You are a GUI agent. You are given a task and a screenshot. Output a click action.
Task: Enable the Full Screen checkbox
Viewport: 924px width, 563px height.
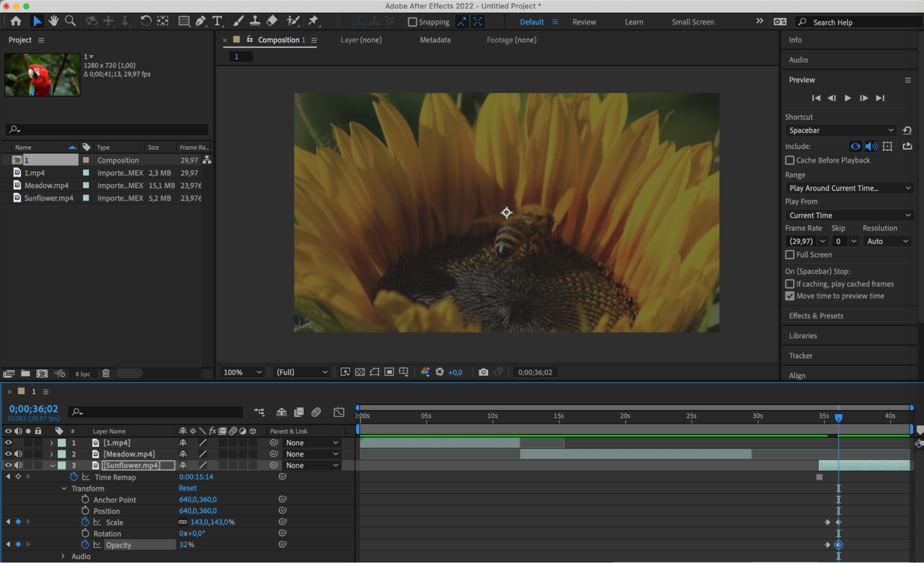click(789, 254)
